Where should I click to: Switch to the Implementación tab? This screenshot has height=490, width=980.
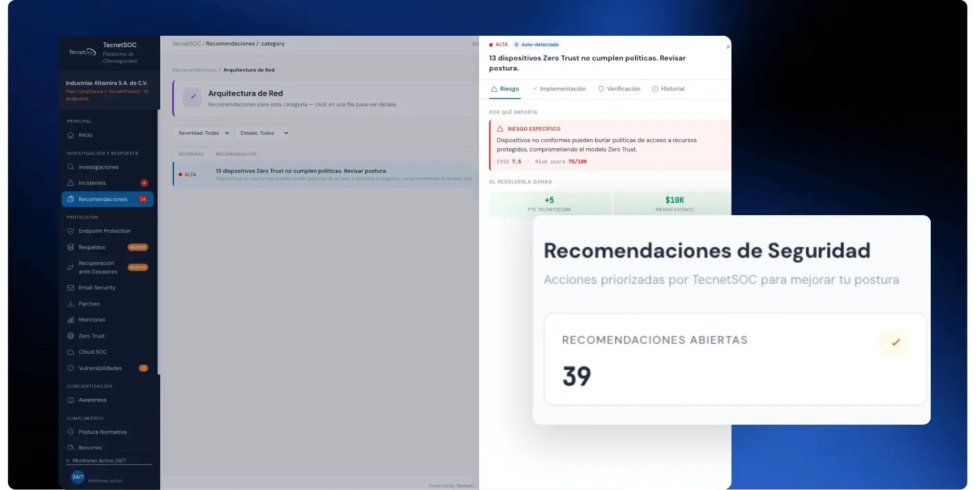tap(559, 89)
